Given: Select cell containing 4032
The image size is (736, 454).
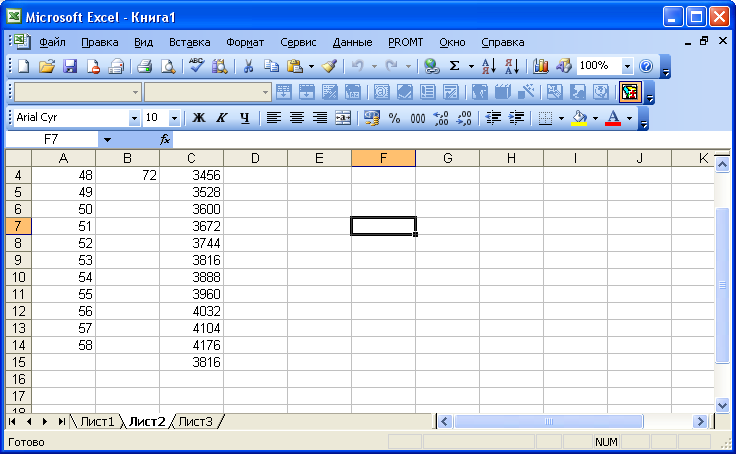Looking at the screenshot, I should coord(192,311).
